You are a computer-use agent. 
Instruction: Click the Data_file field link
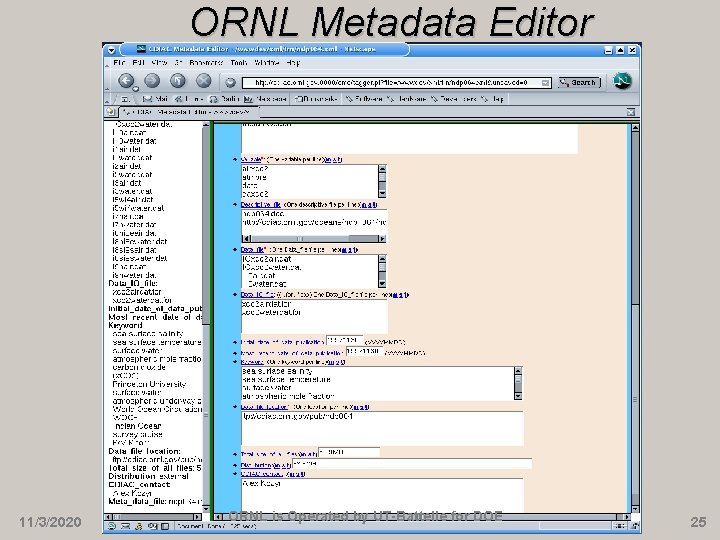(x=253, y=249)
